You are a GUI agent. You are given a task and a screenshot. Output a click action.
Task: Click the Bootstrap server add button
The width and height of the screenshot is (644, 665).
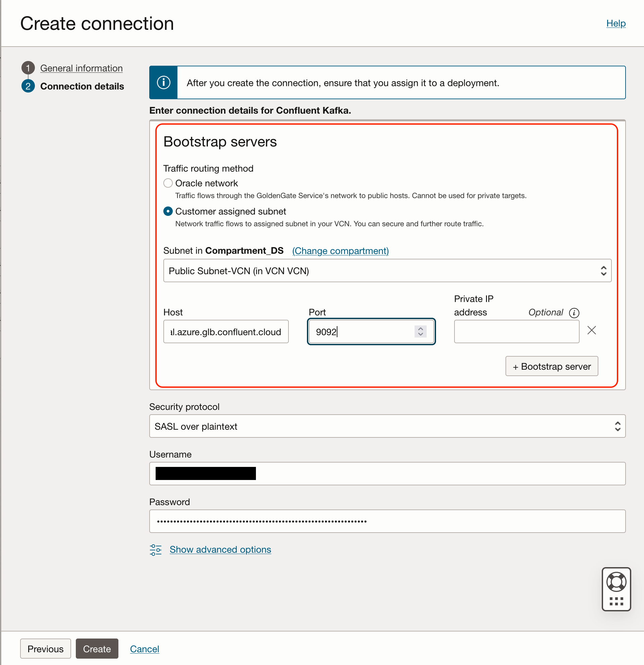(551, 366)
